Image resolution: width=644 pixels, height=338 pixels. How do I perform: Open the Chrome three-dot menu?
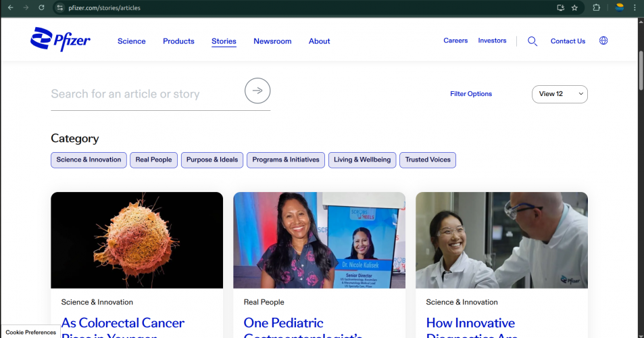(635, 7)
